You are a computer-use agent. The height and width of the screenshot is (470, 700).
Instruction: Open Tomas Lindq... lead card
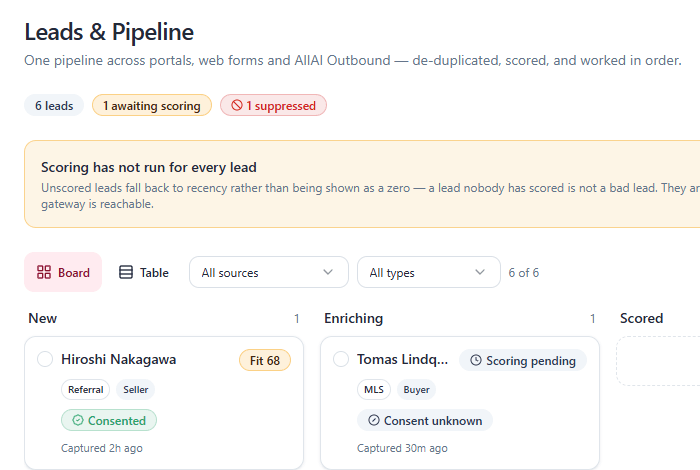[460, 403]
